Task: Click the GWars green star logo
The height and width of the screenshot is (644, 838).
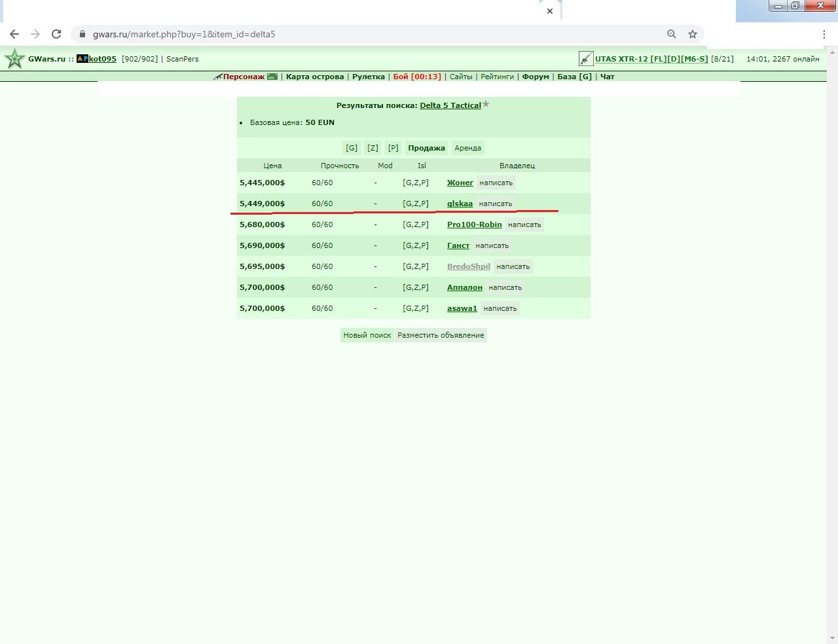Action: [x=14, y=59]
